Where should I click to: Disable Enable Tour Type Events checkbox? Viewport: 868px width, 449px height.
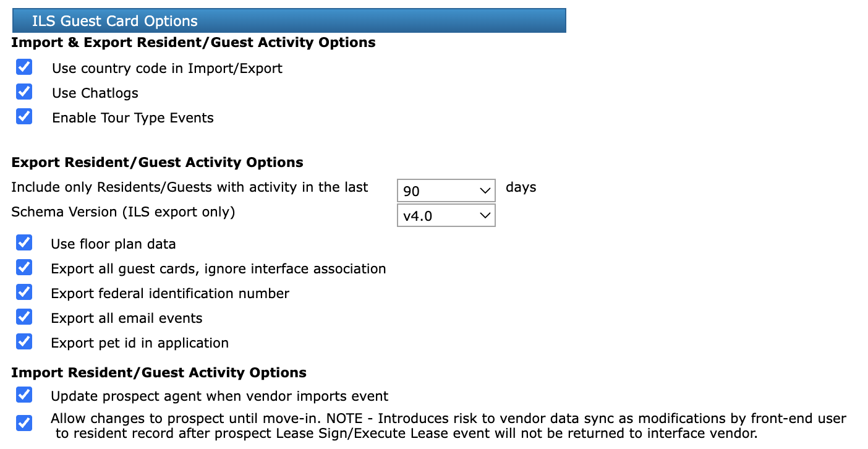pos(24,116)
